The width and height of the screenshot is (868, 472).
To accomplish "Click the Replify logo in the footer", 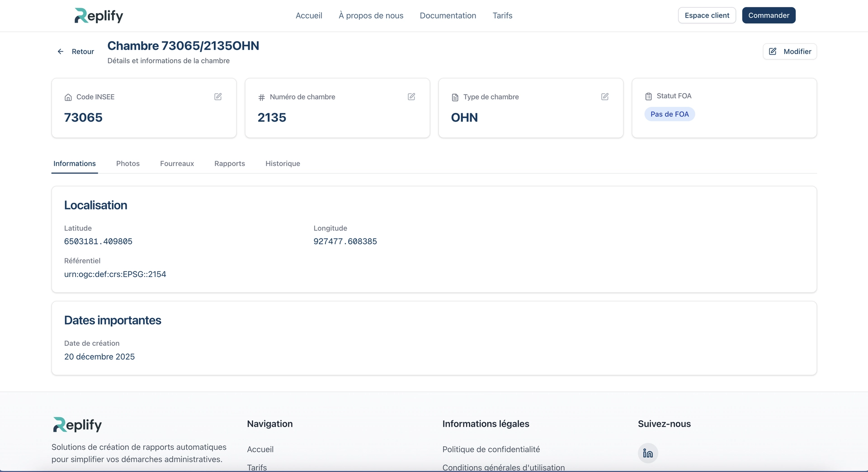I will coord(77,424).
